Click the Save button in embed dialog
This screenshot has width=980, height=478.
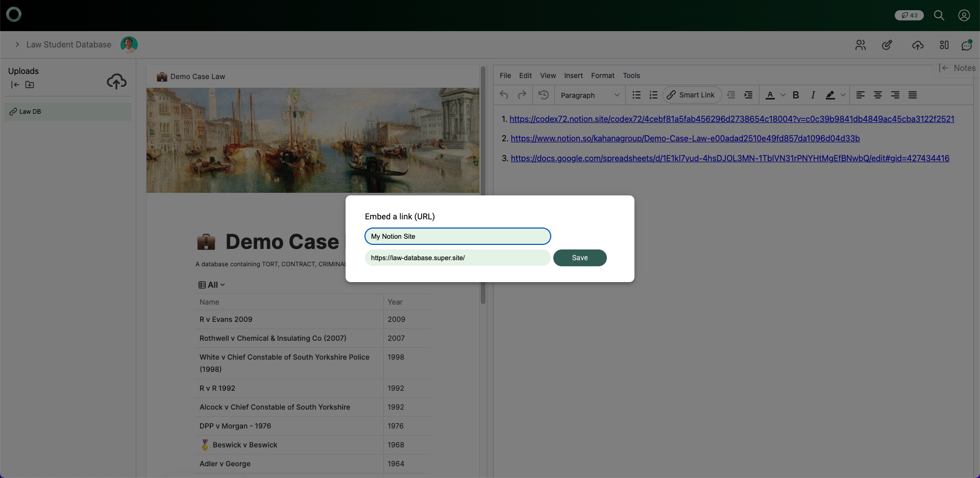coord(580,258)
